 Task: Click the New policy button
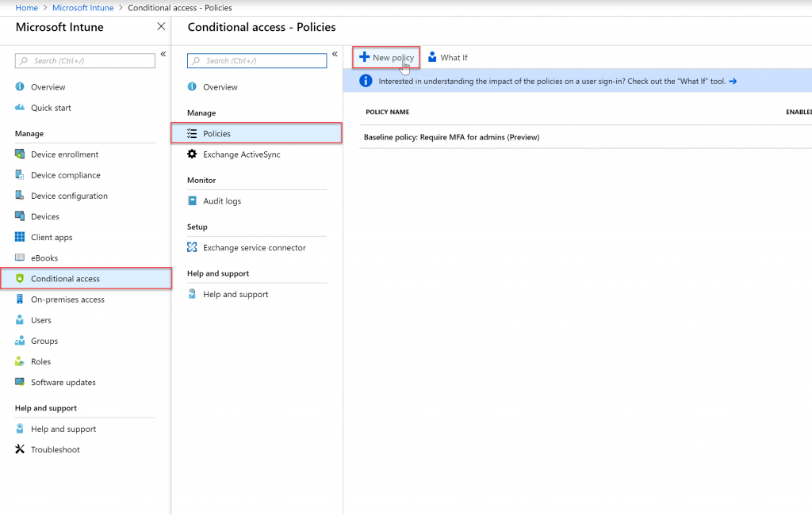point(386,58)
